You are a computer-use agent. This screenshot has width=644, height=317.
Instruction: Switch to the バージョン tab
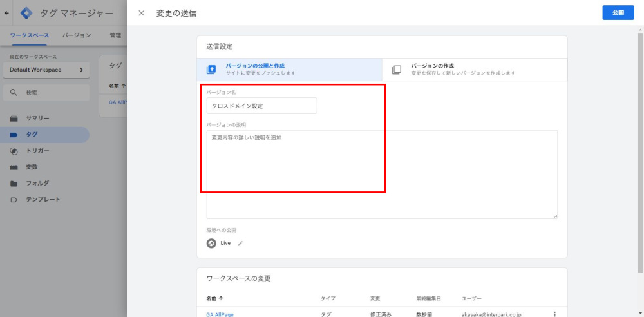click(76, 35)
